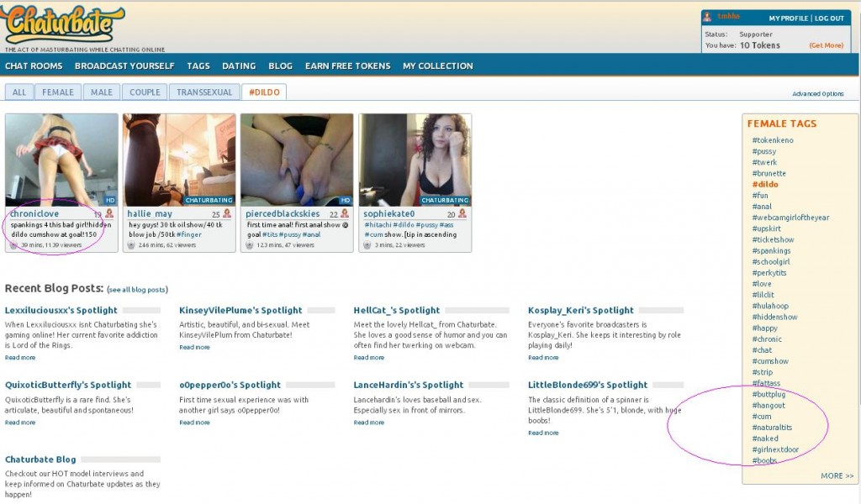Click Read more under LanceHardin's's Spotlight
Viewport: 861px width, 504px height.
tap(369, 423)
